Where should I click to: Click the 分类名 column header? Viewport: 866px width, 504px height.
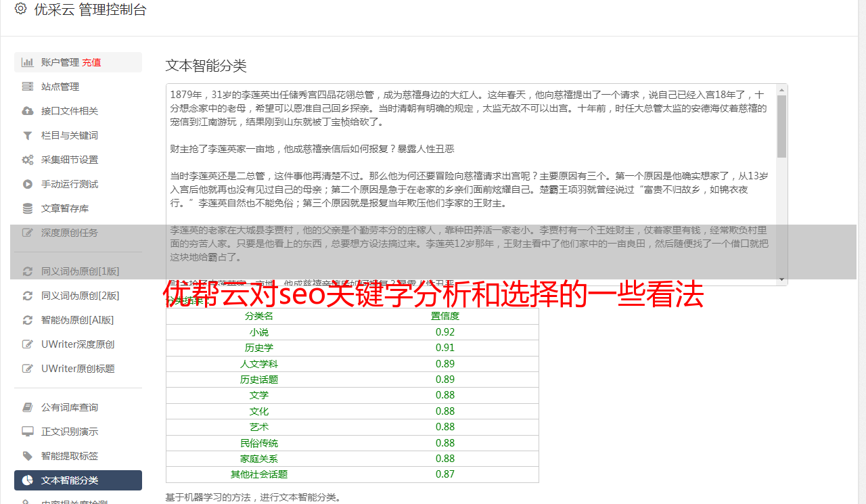(259, 316)
